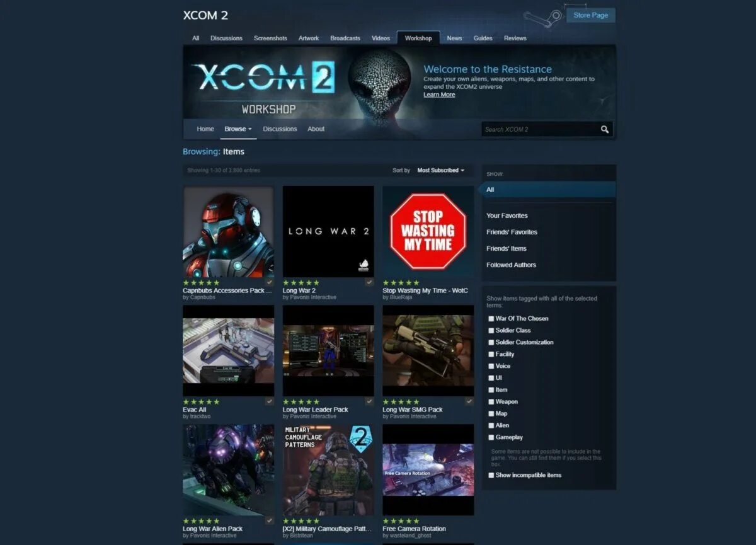The image size is (756, 545).
Task: Click subscribed checkmark on Long War SMG Pack
Action: click(x=469, y=401)
